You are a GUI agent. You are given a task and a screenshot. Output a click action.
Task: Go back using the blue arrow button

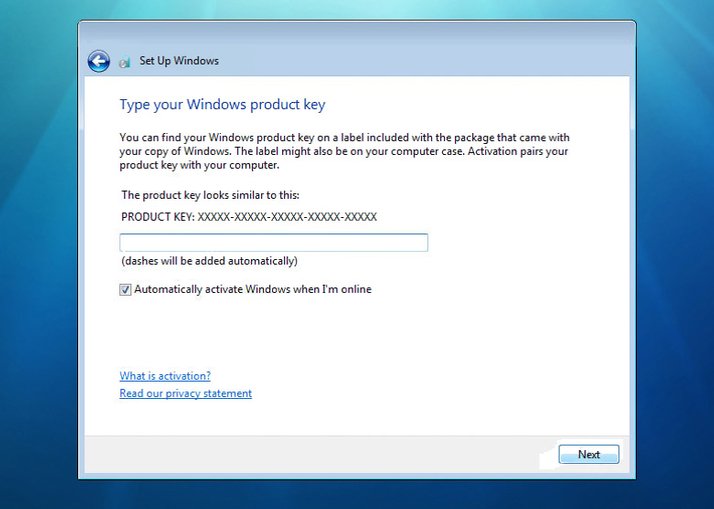pyautogui.click(x=99, y=61)
